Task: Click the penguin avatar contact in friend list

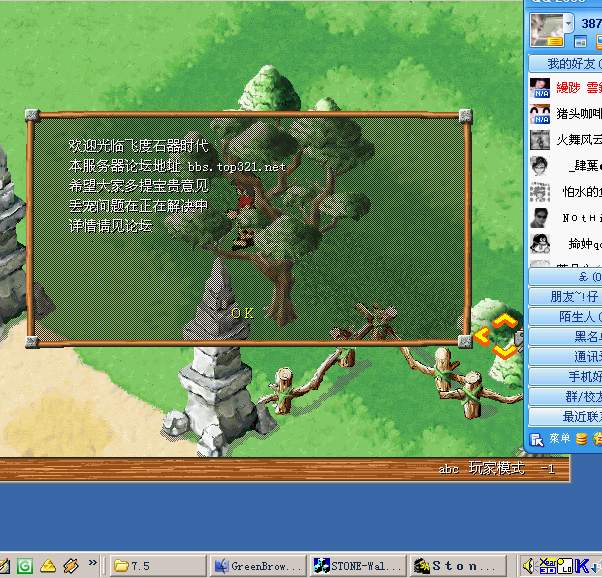Action: pyautogui.click(x=540, y=243)
